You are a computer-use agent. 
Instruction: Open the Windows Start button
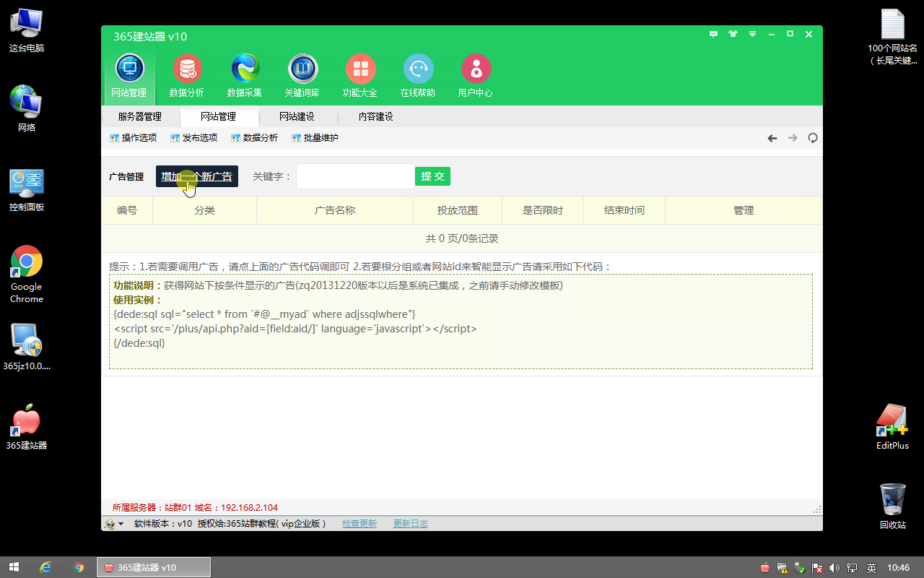(x=14, y=567)
